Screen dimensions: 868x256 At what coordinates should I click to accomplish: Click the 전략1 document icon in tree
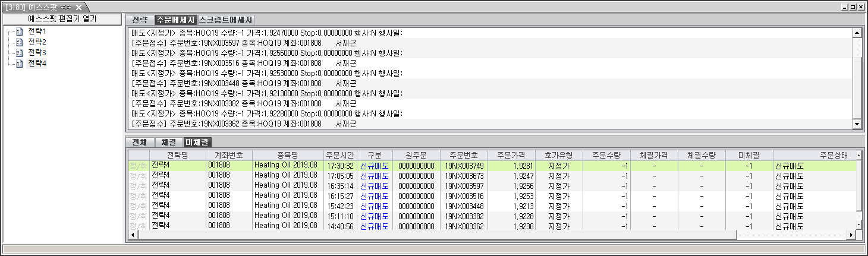click(x=20, y=31)
